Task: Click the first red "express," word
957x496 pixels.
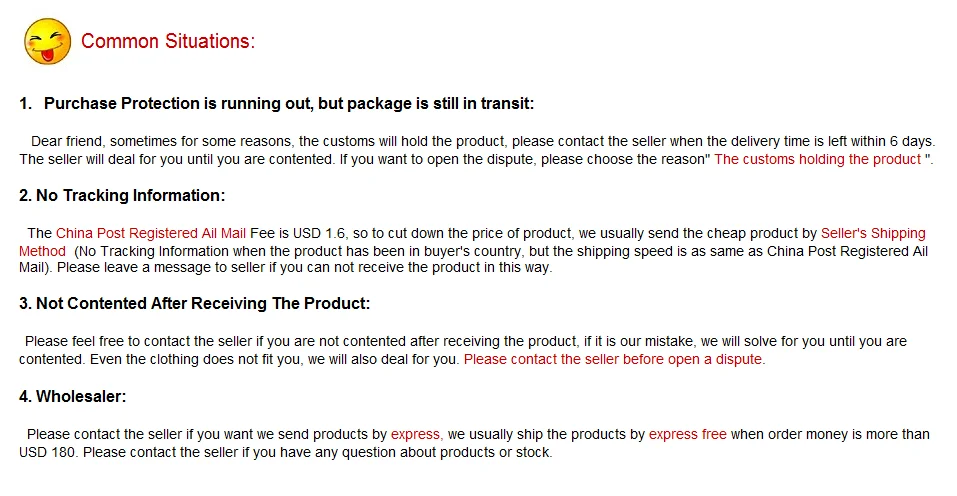Action: click(416, 434)
